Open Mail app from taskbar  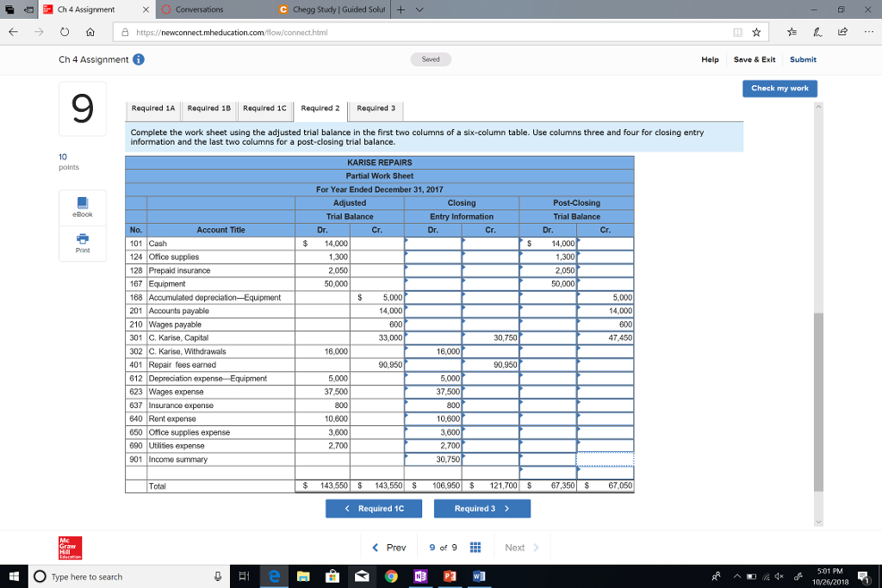click(362, 577)
